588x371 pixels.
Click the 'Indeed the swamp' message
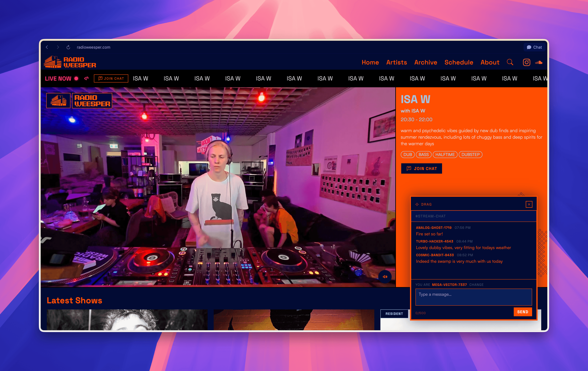coord(459,261)
